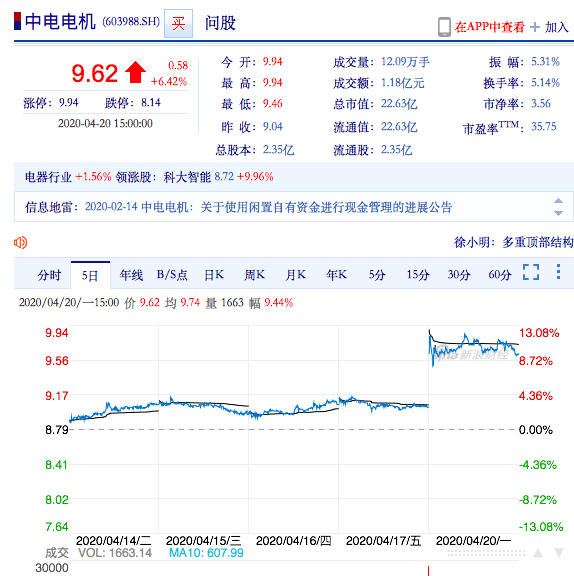The image size is (574, 576).
Task: Click the 2020/04/16/四 date label
Action: [293, 541]
